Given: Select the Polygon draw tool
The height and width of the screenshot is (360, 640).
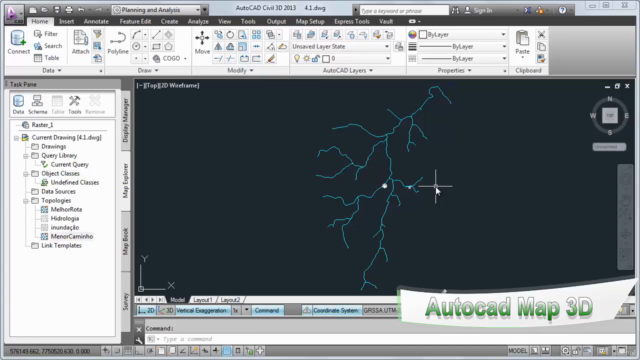Looking at the screenshot, I should [x=168, y=47].
